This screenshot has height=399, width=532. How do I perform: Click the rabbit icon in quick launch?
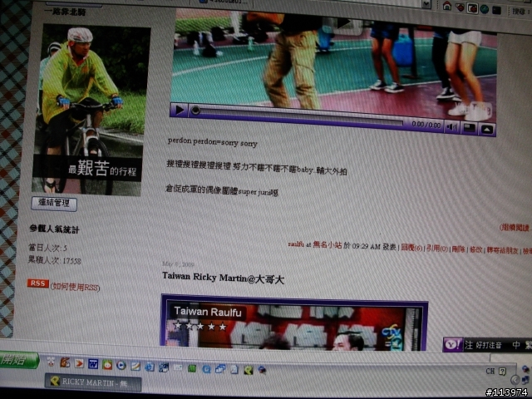51,363
